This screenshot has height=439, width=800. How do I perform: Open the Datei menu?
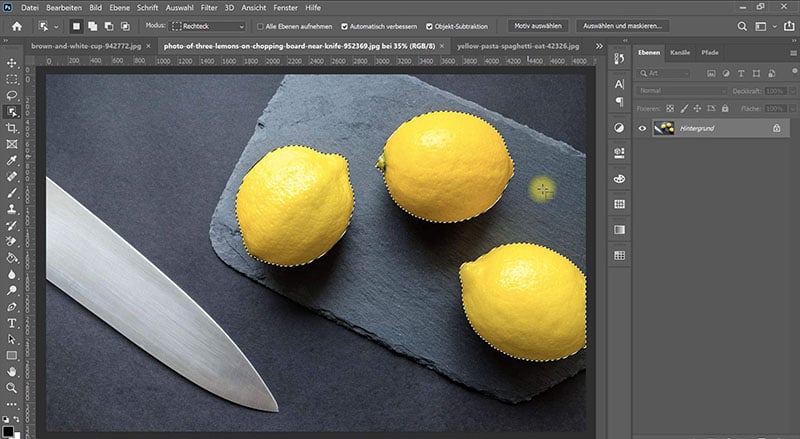(30, 8)
